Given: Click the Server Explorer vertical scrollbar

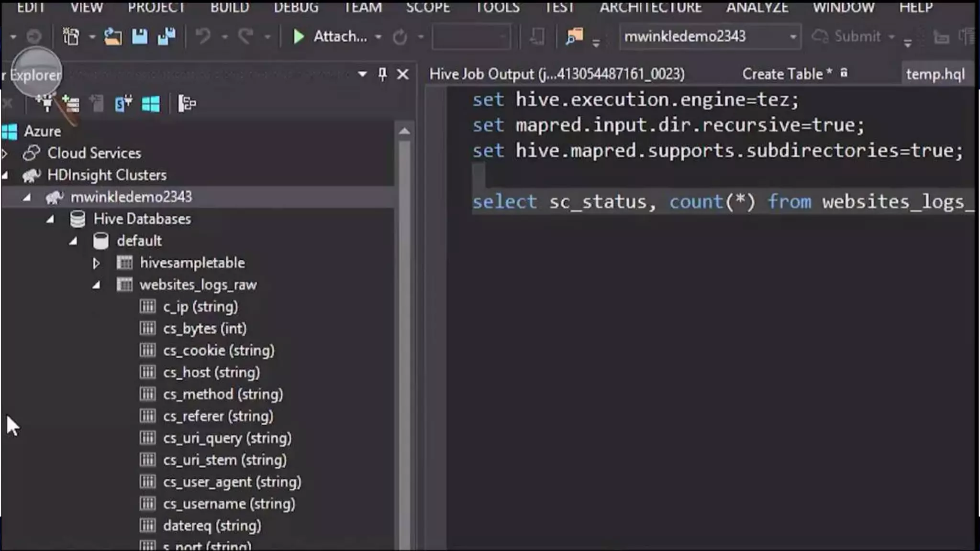Looking at the screenshot, I should (404, 335).
